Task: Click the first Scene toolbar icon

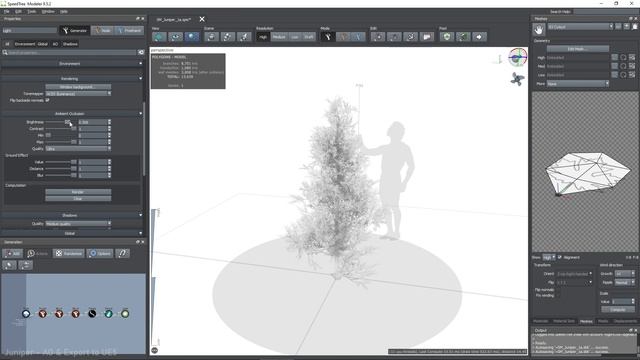Action: [x=211, y=37]
